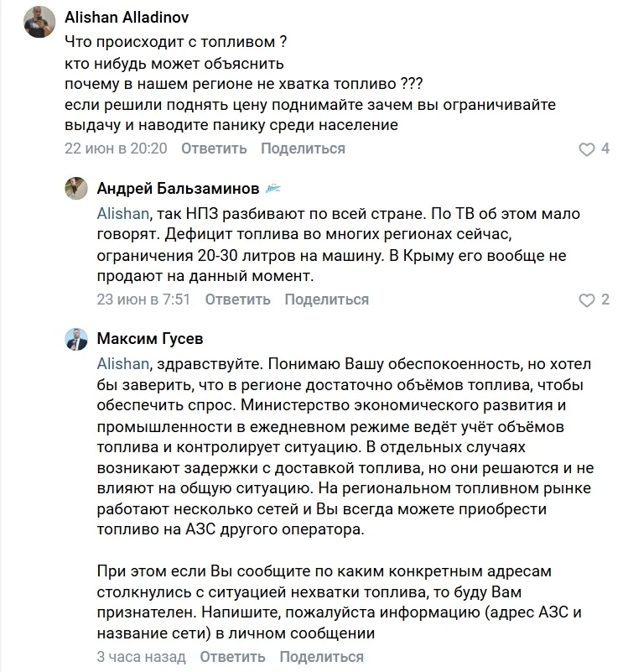Like Андрей Бальзаминов's reply with heart icon
The image size is (628, 672).
click(586, 300)
